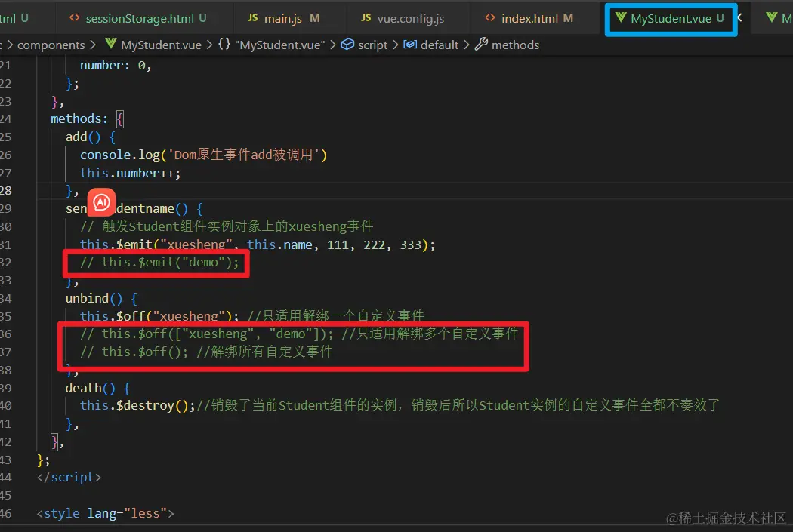Click the Vue icon in the breadcrumb
This screenshot has width=793, height=532.
pyautogui.click(x=111, y=44)
